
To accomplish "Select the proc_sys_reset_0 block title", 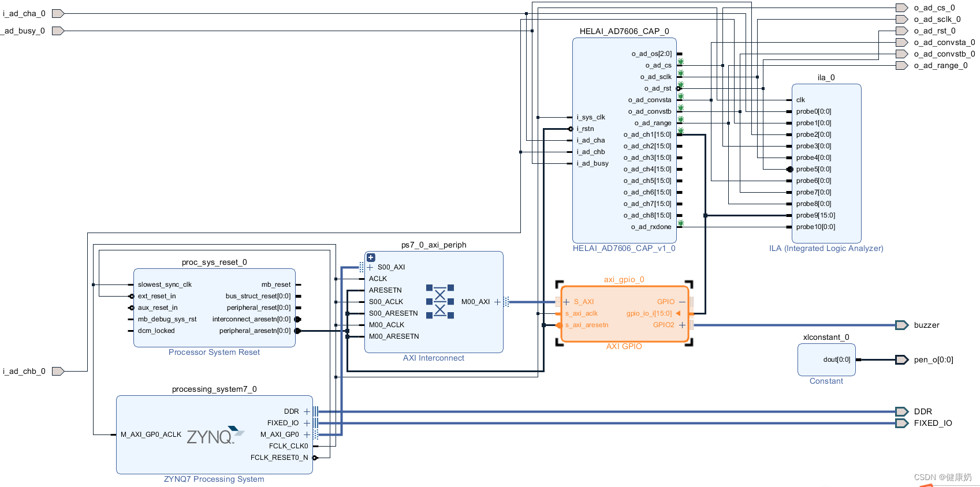I will coord(214,262).
